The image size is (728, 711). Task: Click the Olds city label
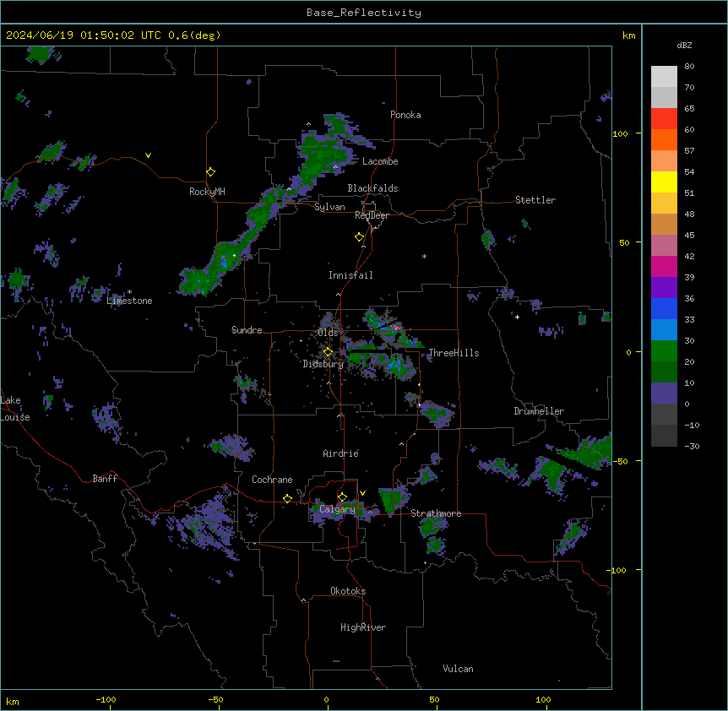(x=328, y=333)
